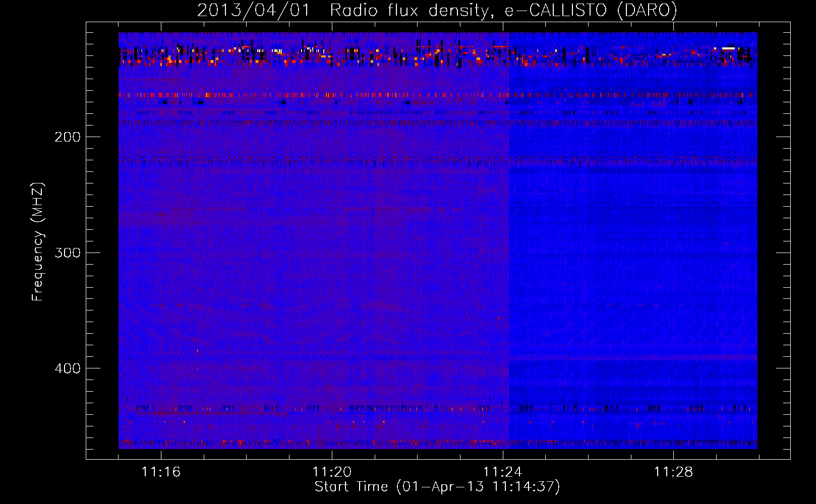Click the 11:24 time tick label
816x504 pixels.
pyautogui.click(x=503, y=472)
